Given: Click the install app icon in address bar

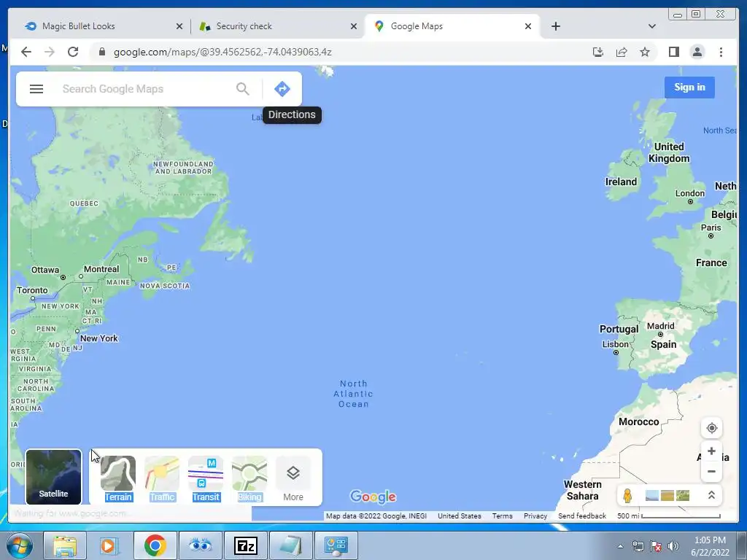Looking at the screenshot, I should pyautogui.click(x=598, y=52).
